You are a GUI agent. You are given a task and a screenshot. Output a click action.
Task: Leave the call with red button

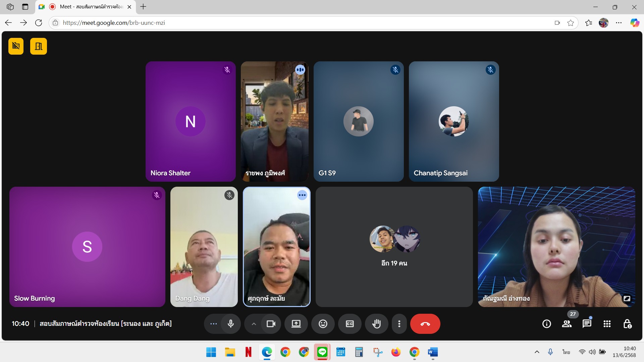click(x=425, y=324)
